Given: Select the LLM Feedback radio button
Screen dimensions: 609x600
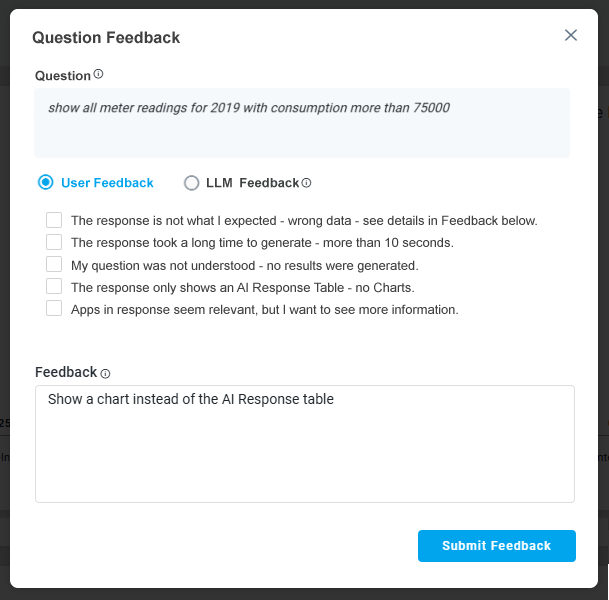Looking at the screenshot, I should pyautogui.click(x=192, y=183).
